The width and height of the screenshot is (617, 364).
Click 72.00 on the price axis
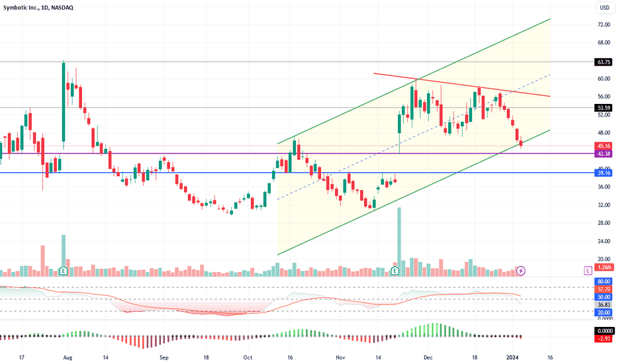click(x=604, y=24)
